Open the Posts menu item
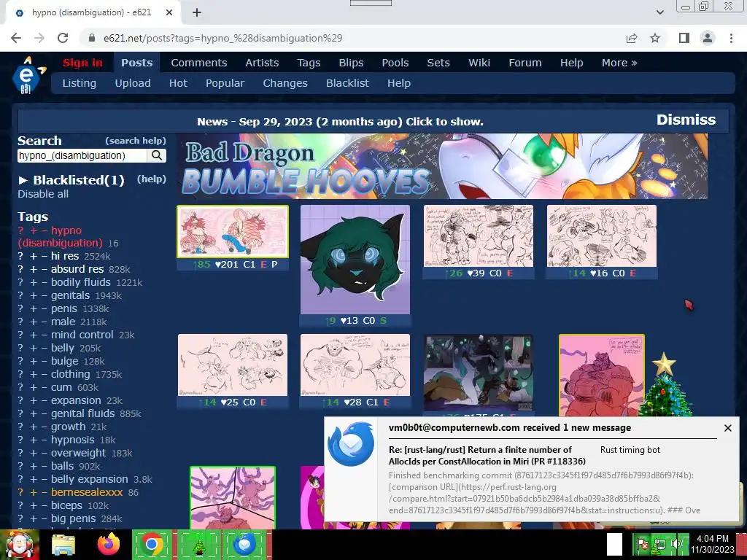Image resolution: width=747 pixels, height=560 pixels. tap(136, 63)
